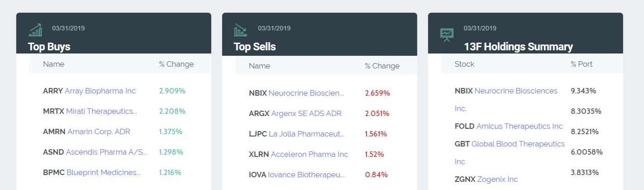Open the Mirati Therapeutics stock link

tap(101, 111)
